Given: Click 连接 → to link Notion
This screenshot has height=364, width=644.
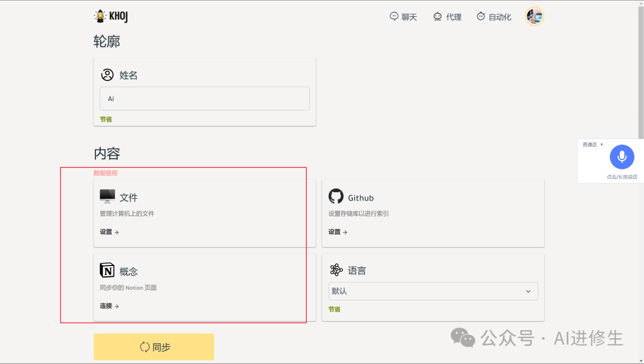Looking at the screenshot, I should pos(109,306).
